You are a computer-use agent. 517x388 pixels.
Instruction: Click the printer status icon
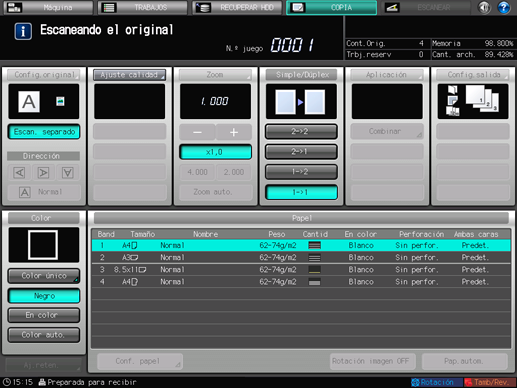(x=42, y=382)
